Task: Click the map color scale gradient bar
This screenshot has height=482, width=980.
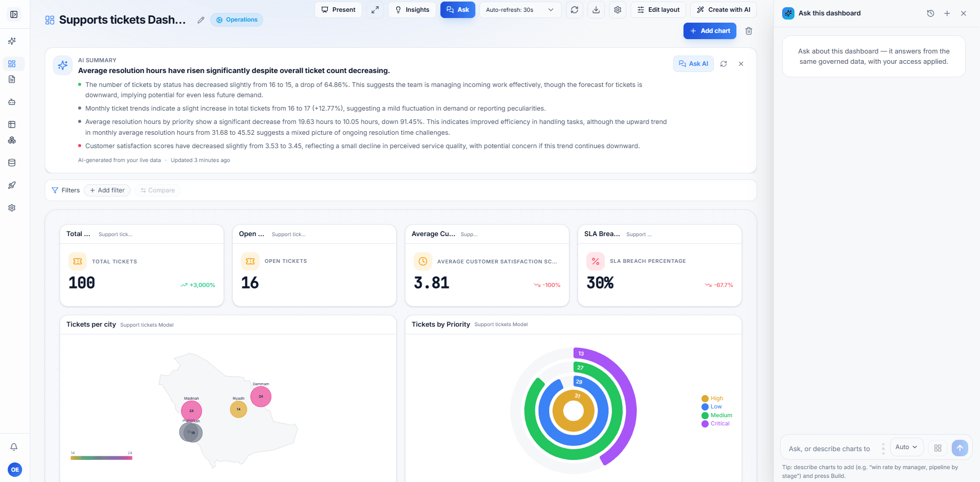Action: 101,458
